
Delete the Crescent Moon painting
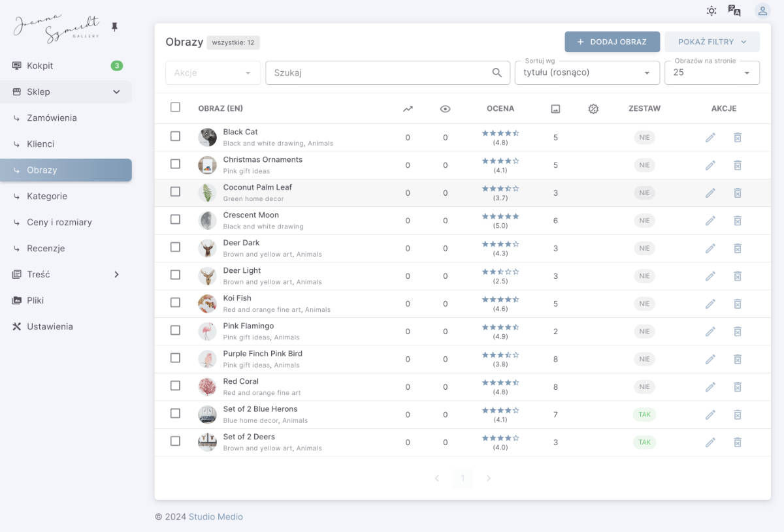738,221
